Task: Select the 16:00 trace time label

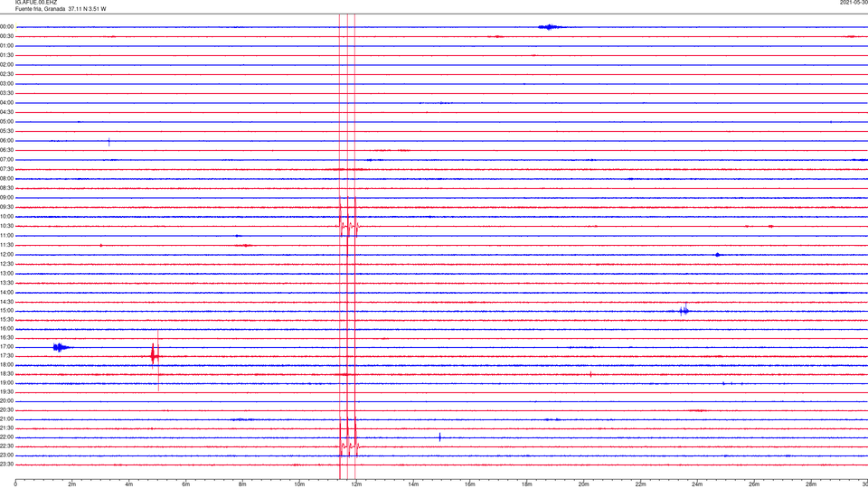Action: [6, 329]
